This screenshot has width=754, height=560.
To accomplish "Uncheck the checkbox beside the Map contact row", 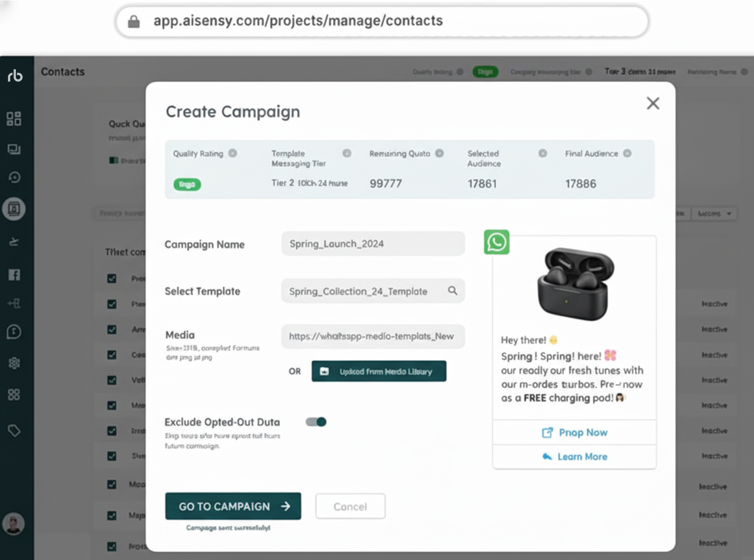I will click(x=111, y=516).
